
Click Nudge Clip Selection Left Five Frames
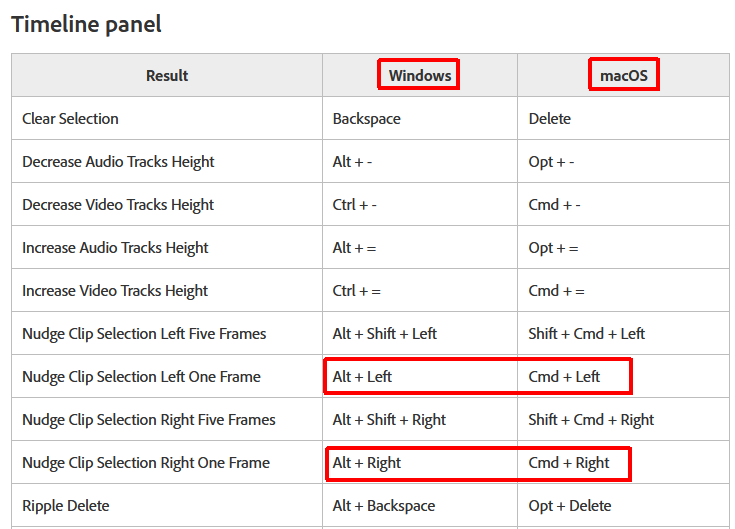pos(144,334)
